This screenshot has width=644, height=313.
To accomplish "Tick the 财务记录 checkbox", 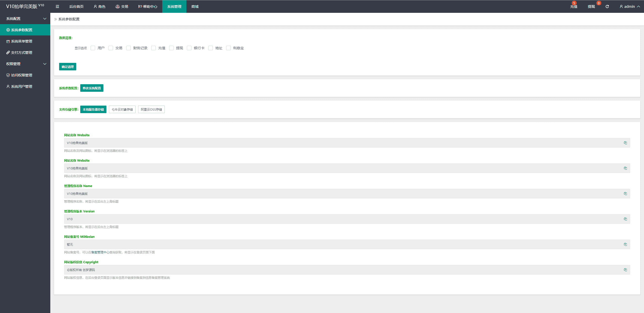I will click(x=129, y=48).
